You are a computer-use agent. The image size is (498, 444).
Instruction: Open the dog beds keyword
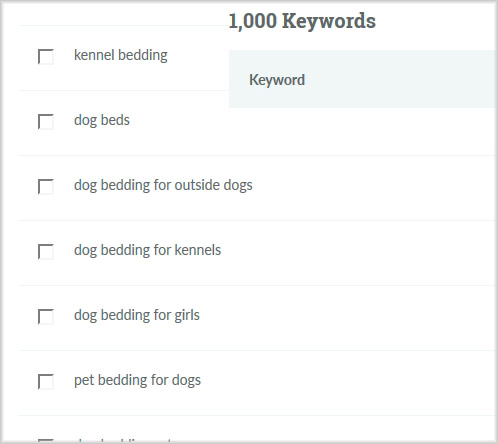[102, 120]
